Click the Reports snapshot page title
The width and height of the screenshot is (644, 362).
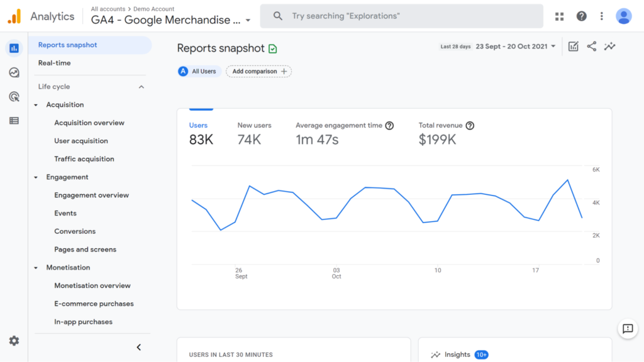coord(221,48)
